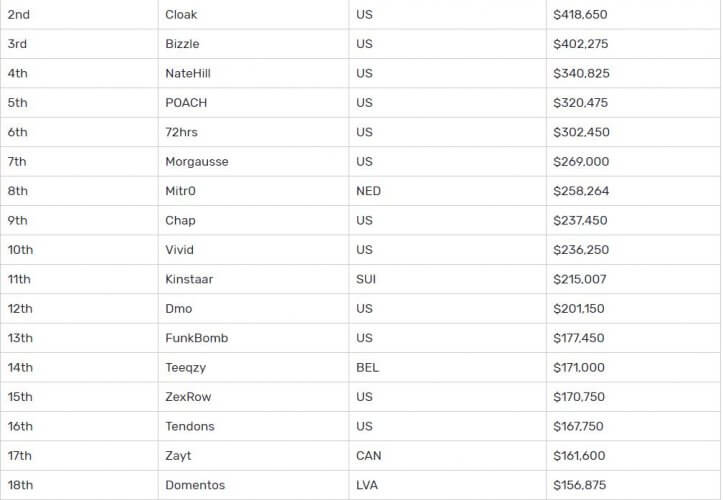Select the LVA country cell

point(367,486)
